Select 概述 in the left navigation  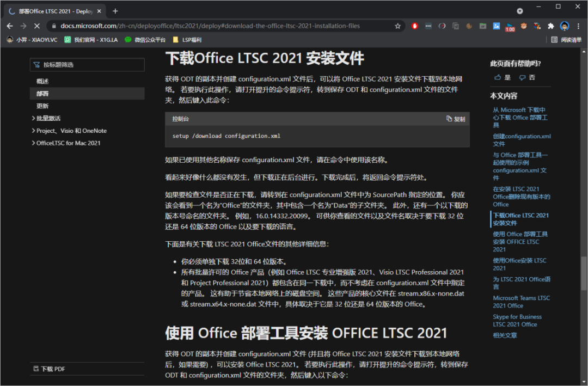point(42,81)
